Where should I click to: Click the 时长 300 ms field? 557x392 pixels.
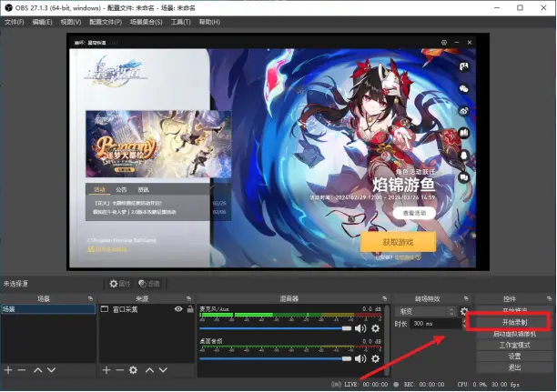click(x=435, y=324)
